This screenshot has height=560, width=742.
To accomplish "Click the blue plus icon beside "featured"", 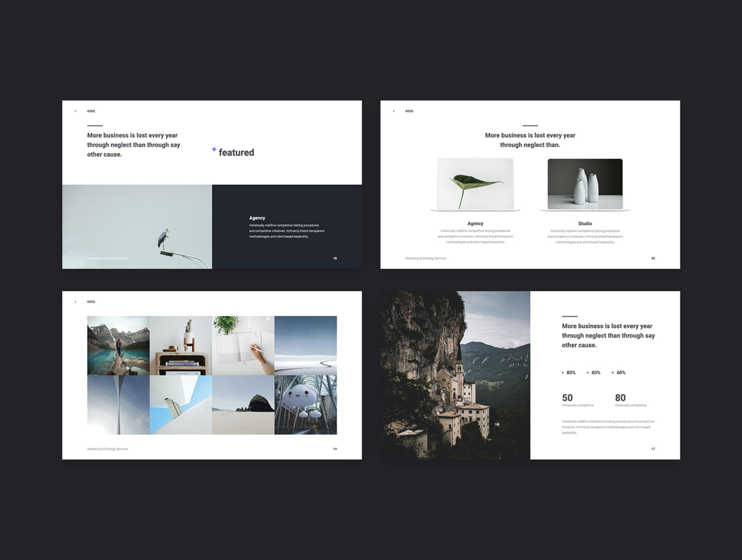I will pyautogui.click(x=214, y=149).
